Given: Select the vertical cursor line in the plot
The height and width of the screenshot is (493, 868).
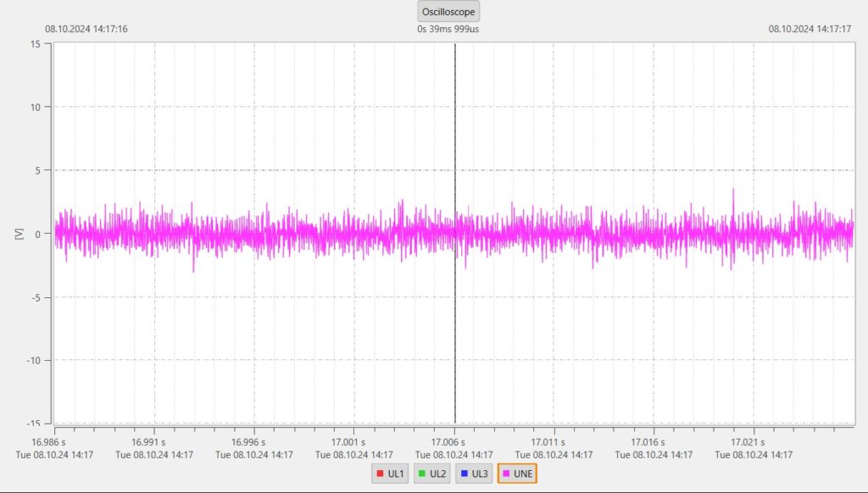Looking at the screenshot, I should click(455, 339).
